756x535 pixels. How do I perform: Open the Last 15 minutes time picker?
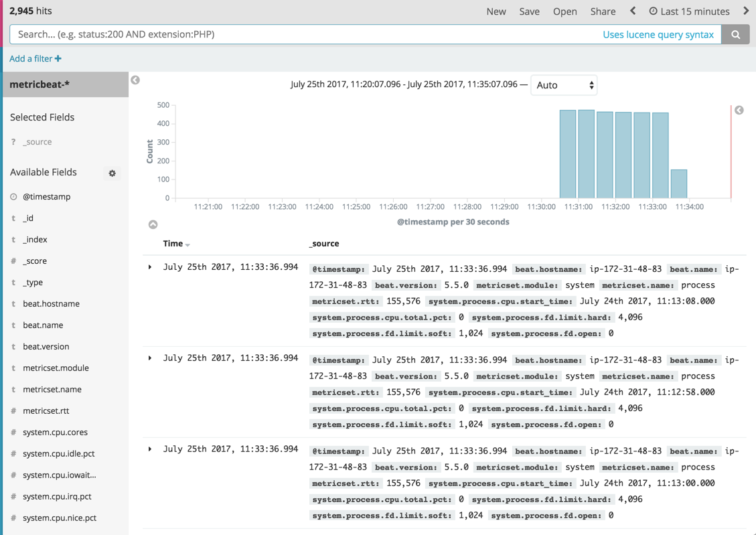pos(689,11)
